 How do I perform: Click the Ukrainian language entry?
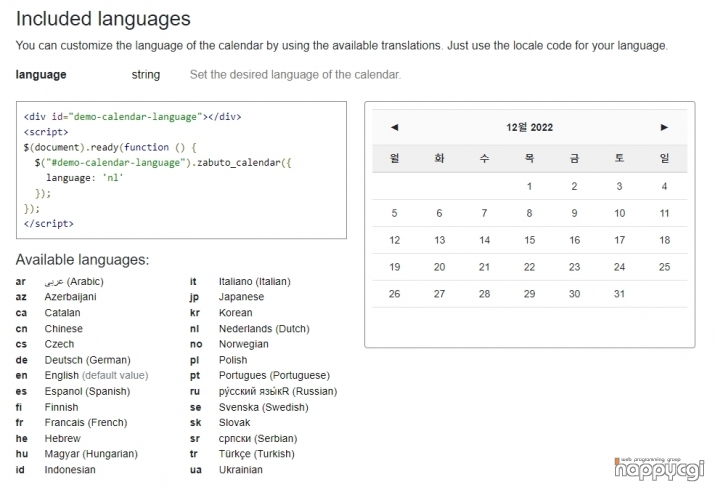pos(241,470)
